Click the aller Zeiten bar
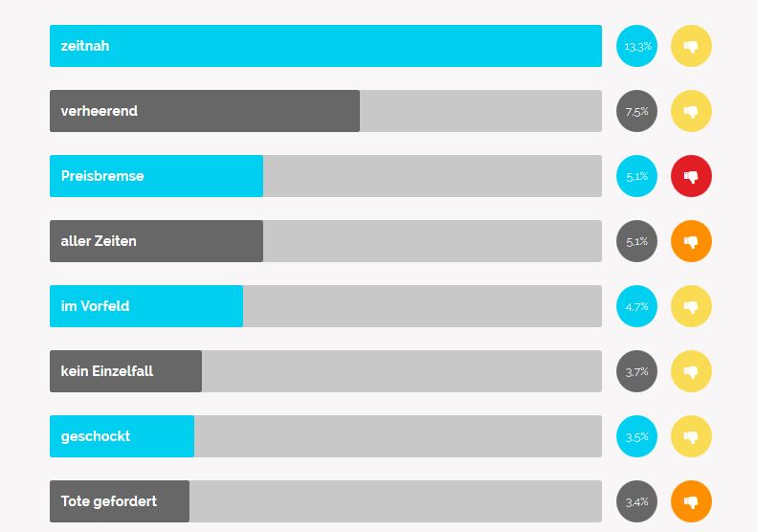The image size is (757, 532). coord(326,241)
